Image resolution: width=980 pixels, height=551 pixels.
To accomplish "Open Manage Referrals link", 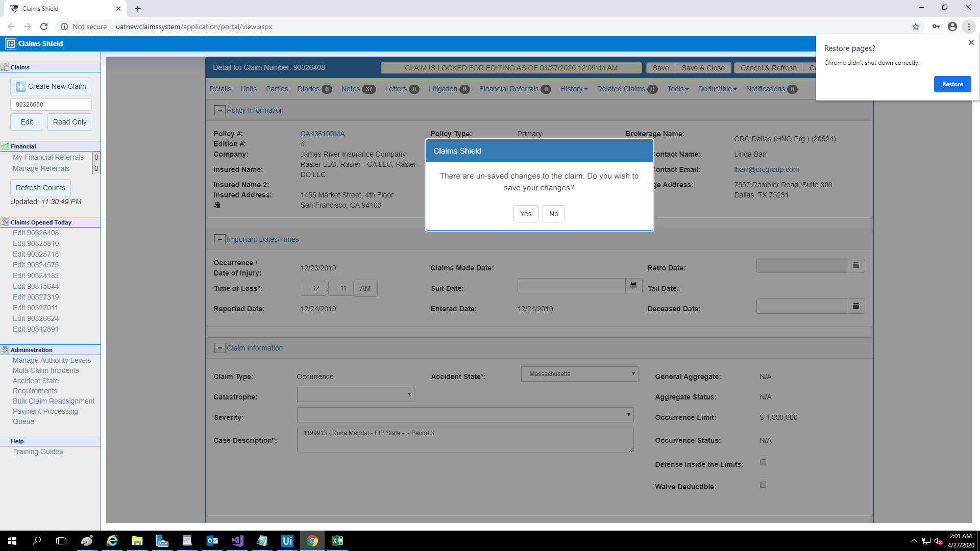I will pyautogui.click(x=41, y=168).
